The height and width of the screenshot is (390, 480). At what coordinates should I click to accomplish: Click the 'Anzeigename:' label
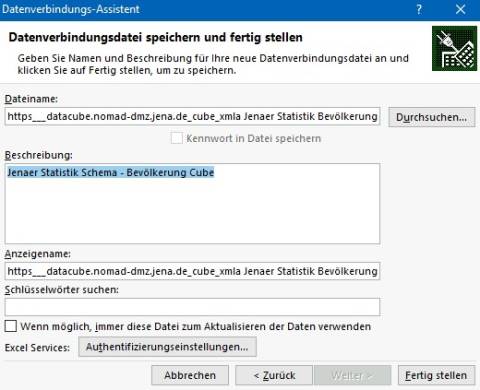coord(38,254)
